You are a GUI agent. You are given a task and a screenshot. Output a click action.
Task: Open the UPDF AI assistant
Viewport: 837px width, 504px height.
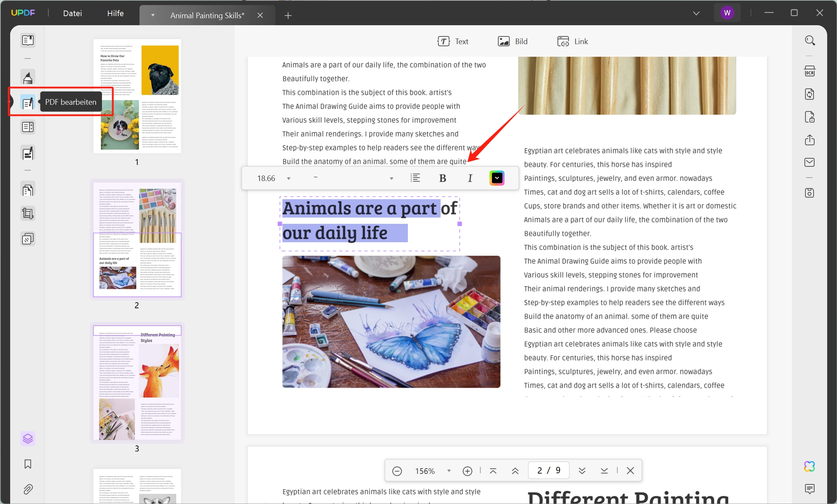point(810,466)
